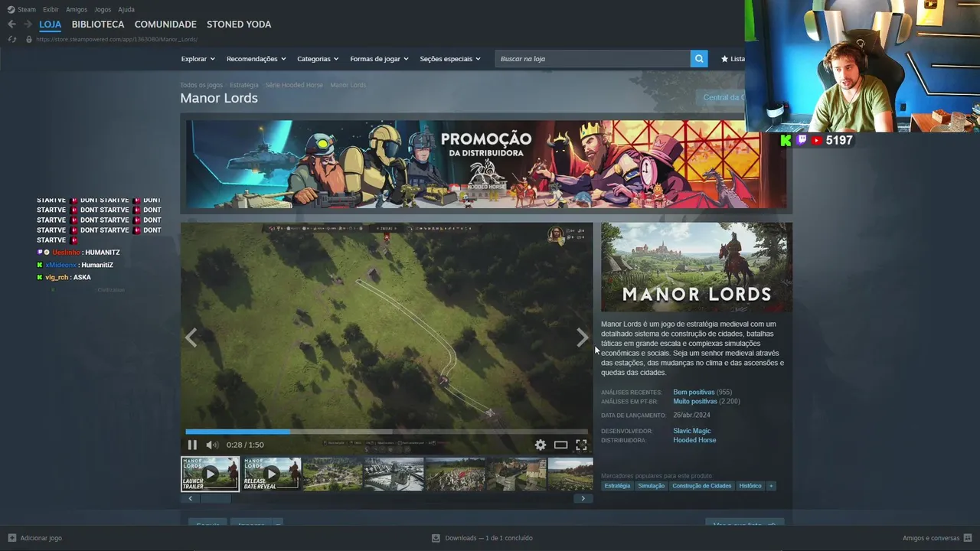Viewport: 980px width, 551px height.
Task: Expand the Explorar dropdown
Action: 198,59
